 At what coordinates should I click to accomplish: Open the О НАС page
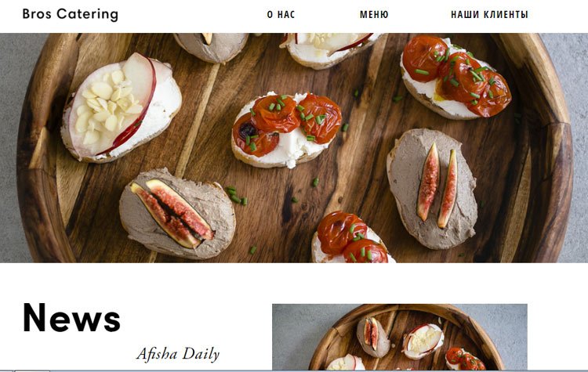[x=281, y=15]
